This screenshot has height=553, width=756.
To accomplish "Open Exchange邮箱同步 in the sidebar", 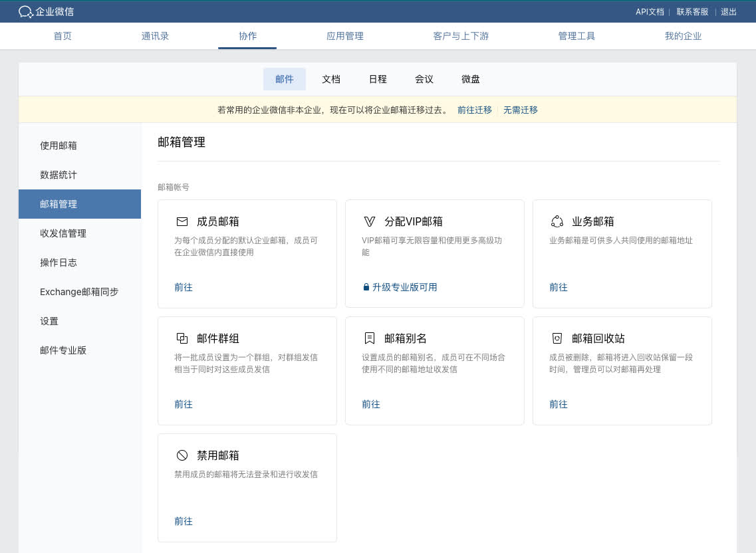I will (x=79, y=292).
